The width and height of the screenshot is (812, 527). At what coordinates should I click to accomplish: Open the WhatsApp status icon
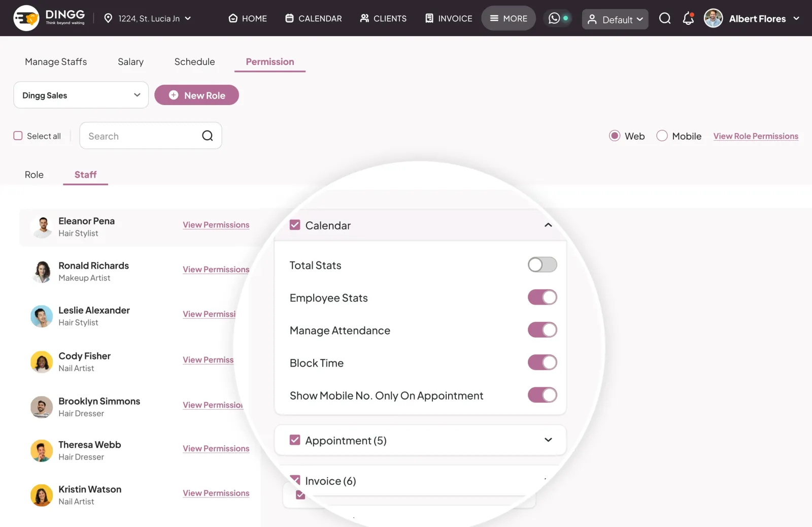coord(554,18)
